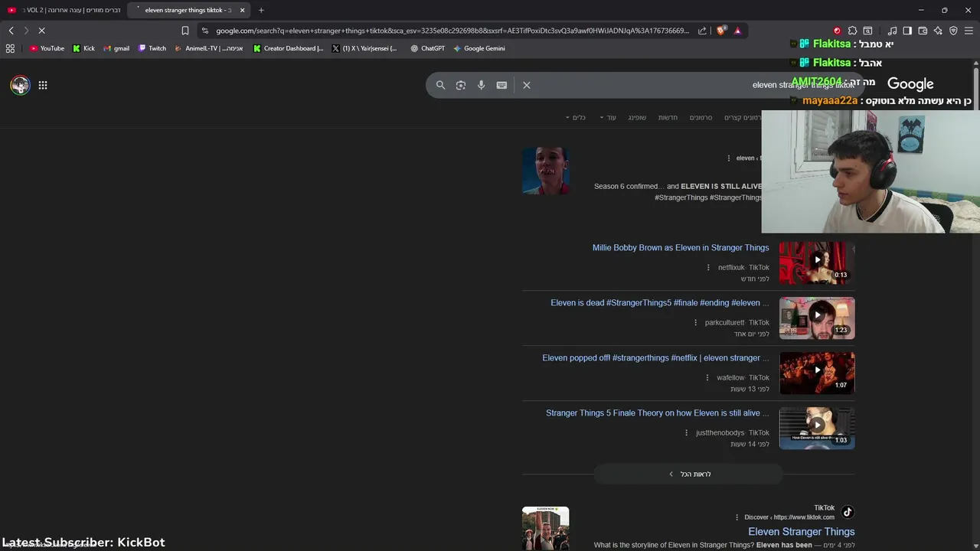Open the X Yair sensei bookmark
Screen dimensions: 980x551
coord(364,48)
